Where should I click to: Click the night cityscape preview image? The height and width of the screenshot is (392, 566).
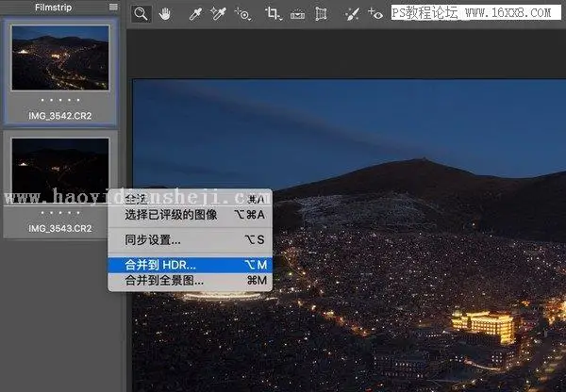coord(349,236)
